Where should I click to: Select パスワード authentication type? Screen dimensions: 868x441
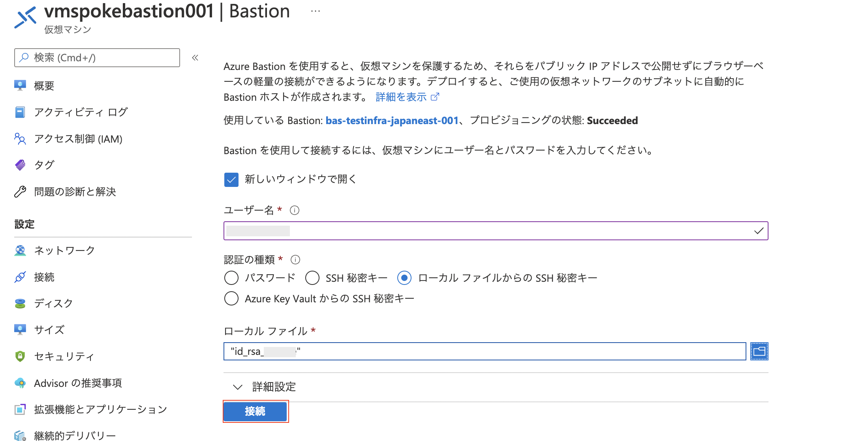click(x=231, y=278)
